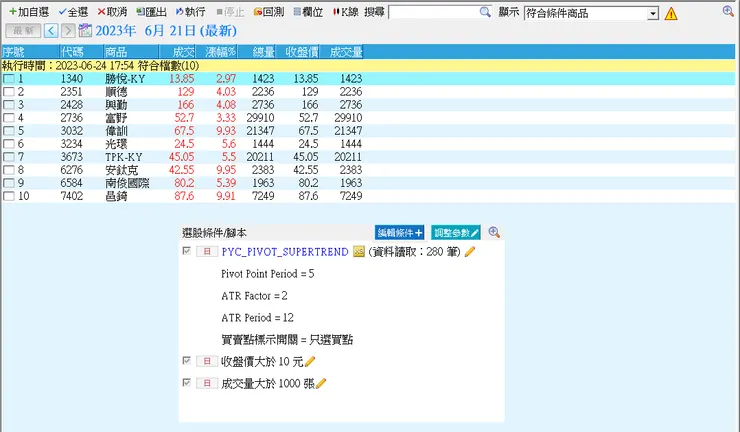Click the search magnifier icon
Screen dimensions: 740x432
pos(485,12)
